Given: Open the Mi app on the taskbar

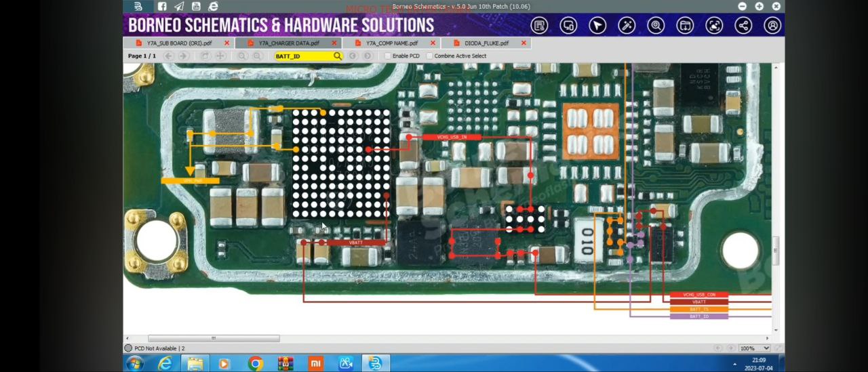Looking at the screenshot, I should coord(316,363).
